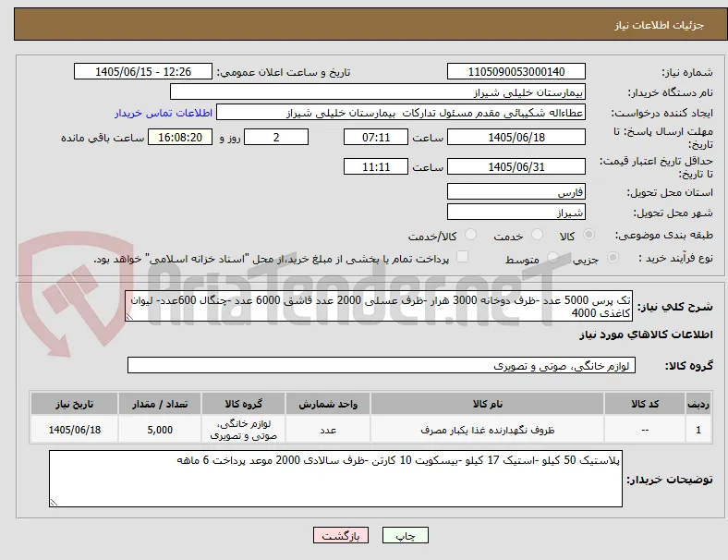The image size is (728, 560).
Task: Click the price validity time 11:11 field
Action: (x=376, y=166)
